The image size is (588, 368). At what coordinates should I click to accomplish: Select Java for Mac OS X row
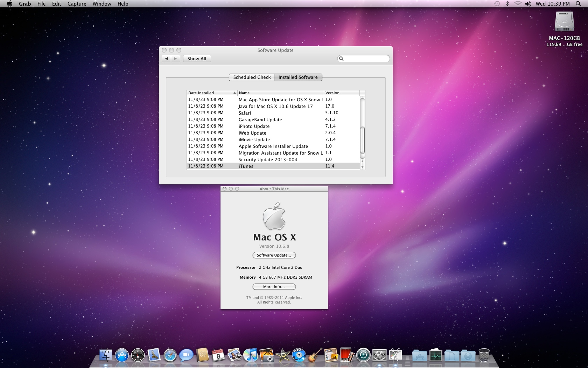tap(273, 106)
